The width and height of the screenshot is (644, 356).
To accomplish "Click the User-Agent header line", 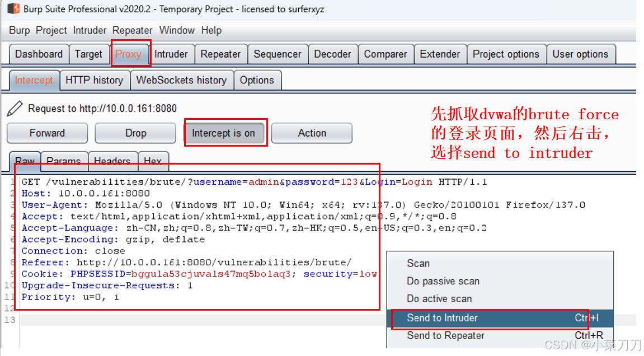I will [x=303, y=205].
